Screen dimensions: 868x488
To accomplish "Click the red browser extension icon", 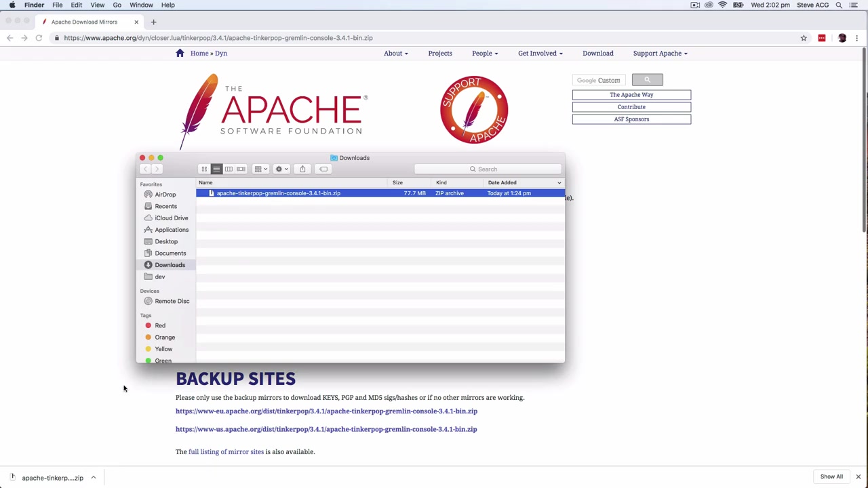I will 822,38.
